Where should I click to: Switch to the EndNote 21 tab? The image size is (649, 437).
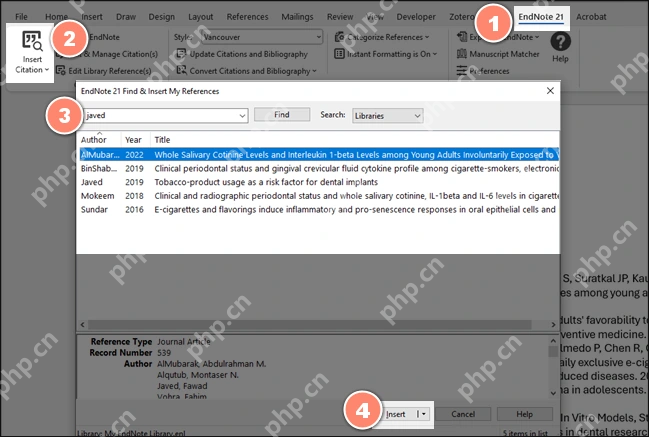[x=541, y=17]
